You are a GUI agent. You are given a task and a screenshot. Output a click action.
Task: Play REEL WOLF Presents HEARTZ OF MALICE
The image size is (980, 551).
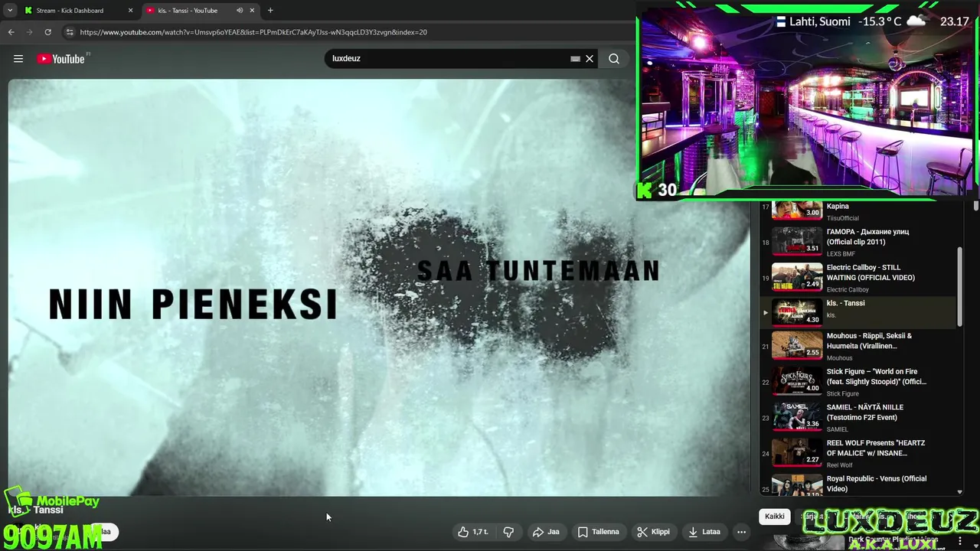click(x=857, y=453)
